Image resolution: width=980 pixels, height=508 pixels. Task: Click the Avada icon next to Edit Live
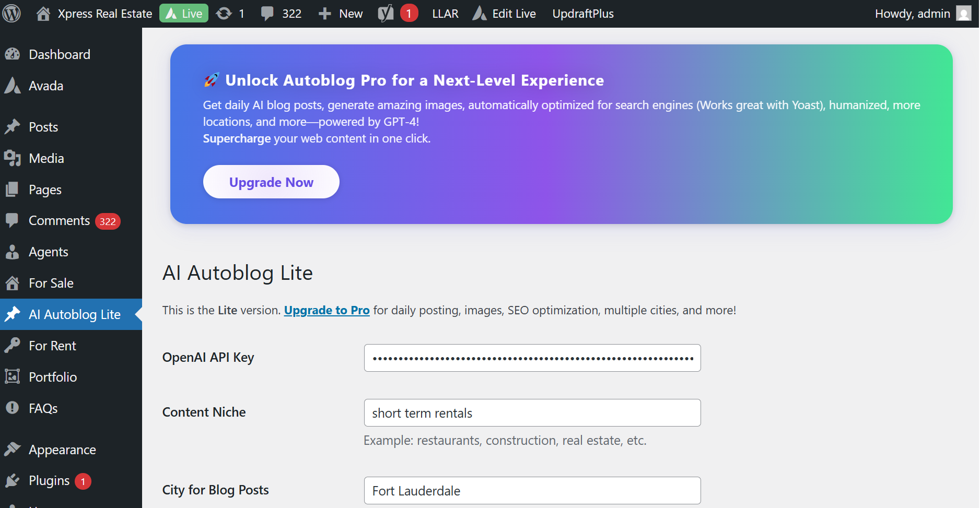coord(480,14)
